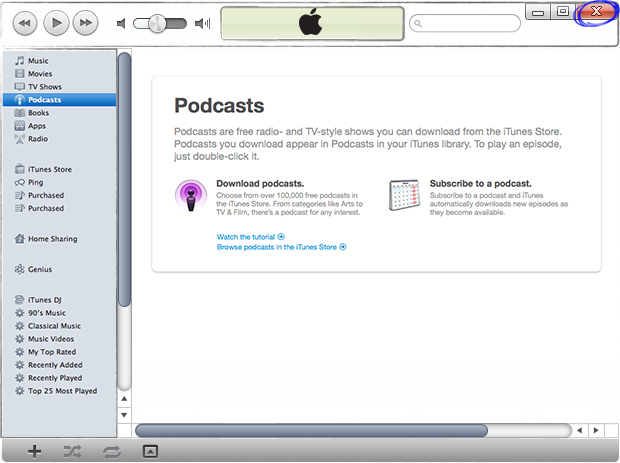Toggle shuffle playback
Image resolution: width=620 pixels, height=463 pixels.
tap(73, 452)
